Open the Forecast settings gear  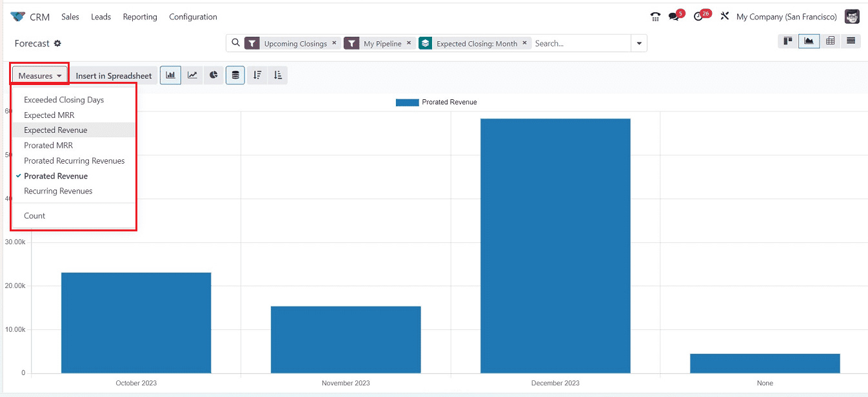57,43
